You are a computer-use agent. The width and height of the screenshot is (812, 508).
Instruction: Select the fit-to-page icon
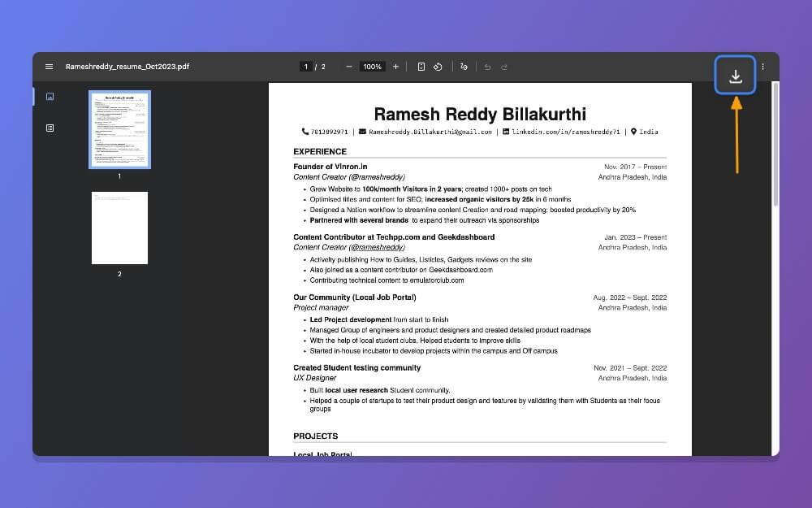[x=421, y=67]
